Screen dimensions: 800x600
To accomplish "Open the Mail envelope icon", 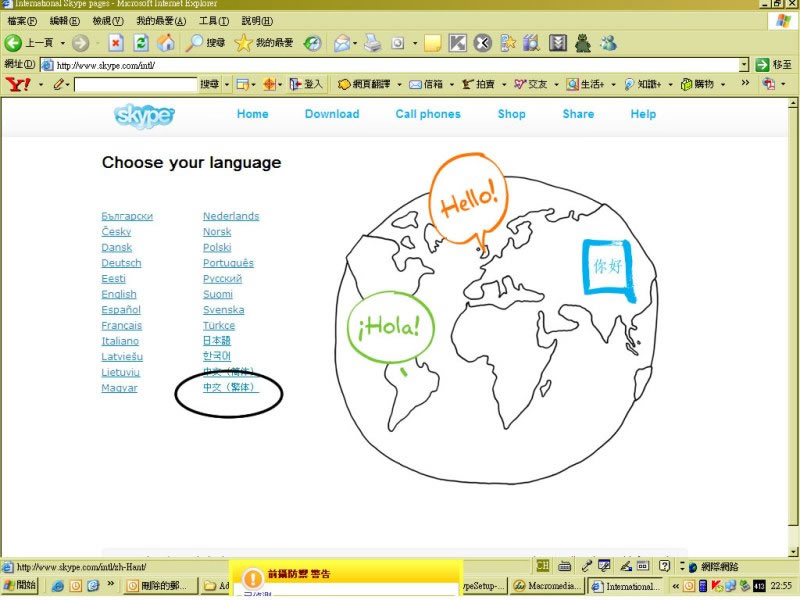I will [x=342, y=43].
